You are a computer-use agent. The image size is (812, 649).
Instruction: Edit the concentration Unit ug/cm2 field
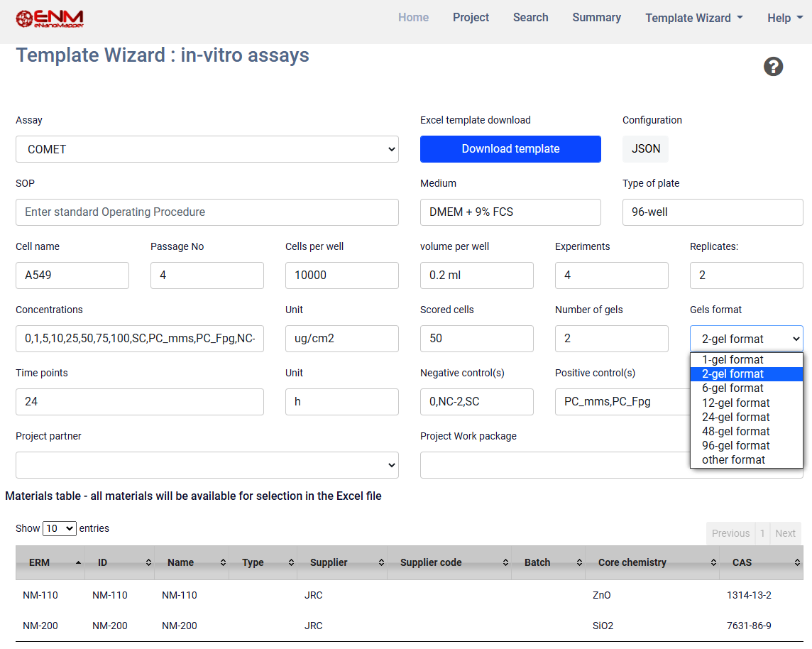(x=342, y=339)
